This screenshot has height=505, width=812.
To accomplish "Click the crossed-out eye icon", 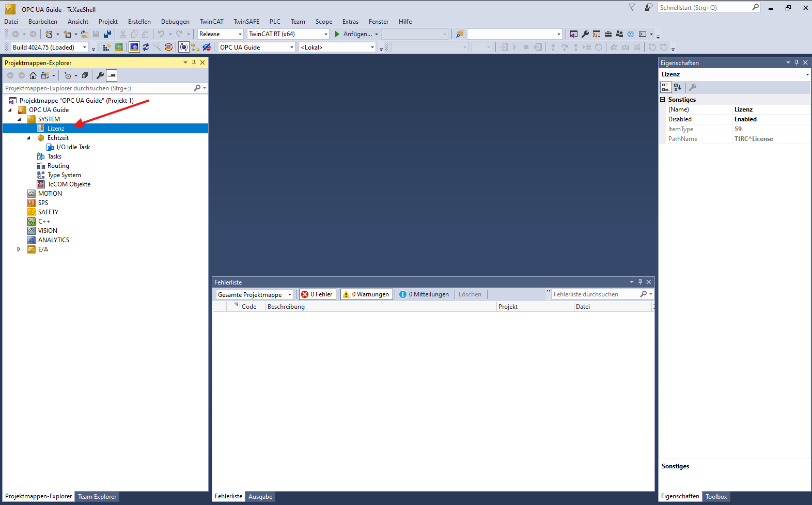I will (207, 47).
